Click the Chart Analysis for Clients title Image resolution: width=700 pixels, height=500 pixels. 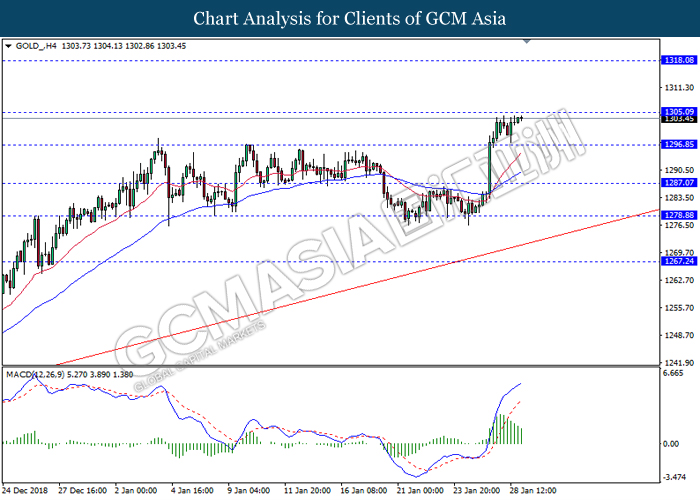(350, 18)
